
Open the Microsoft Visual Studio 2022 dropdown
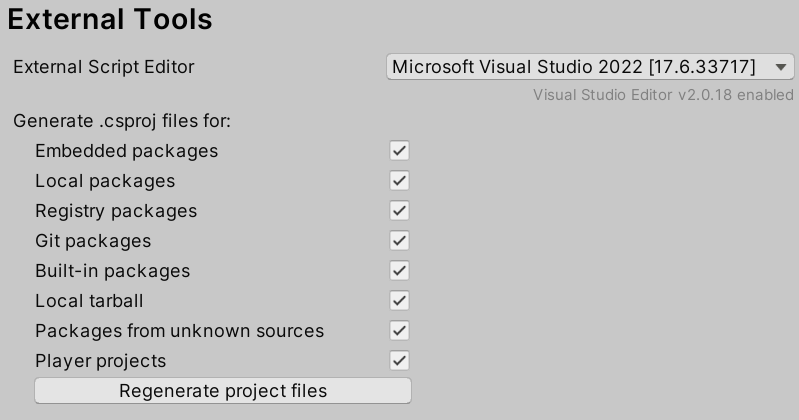click(x=573, y=67)
